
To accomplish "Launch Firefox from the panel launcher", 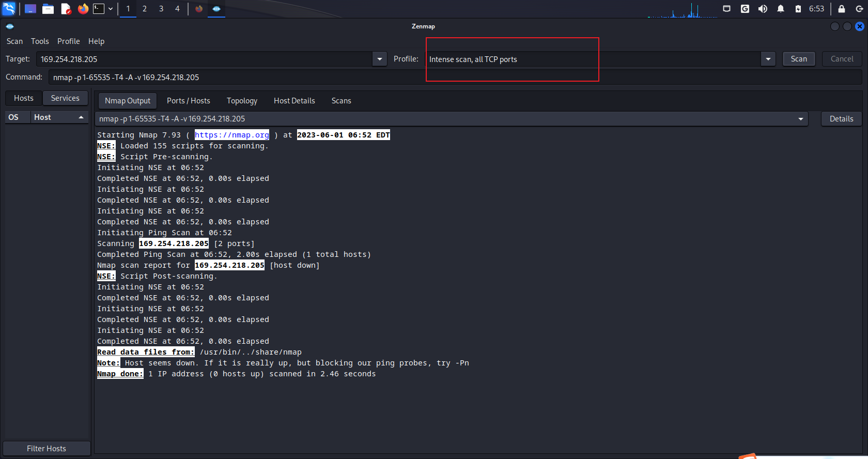I will pyautogui.click(x=83, y=9).
